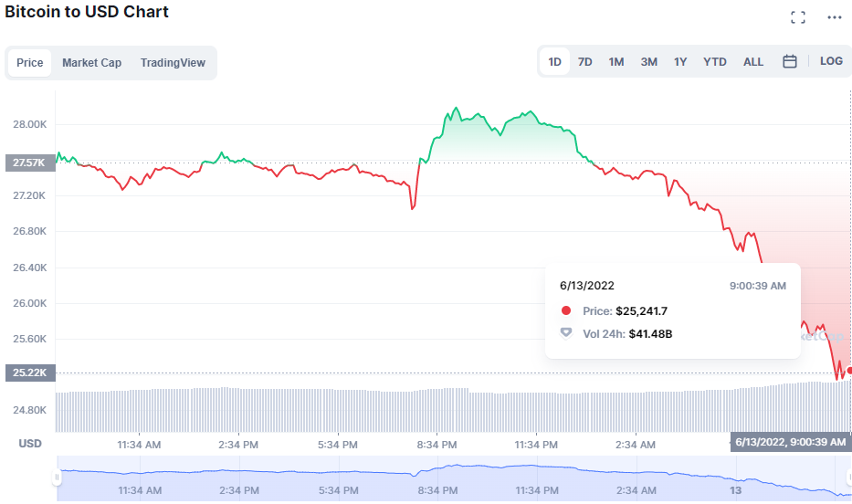Toggle the LOG scale button

pyautogui.click(x=831, y=61)
